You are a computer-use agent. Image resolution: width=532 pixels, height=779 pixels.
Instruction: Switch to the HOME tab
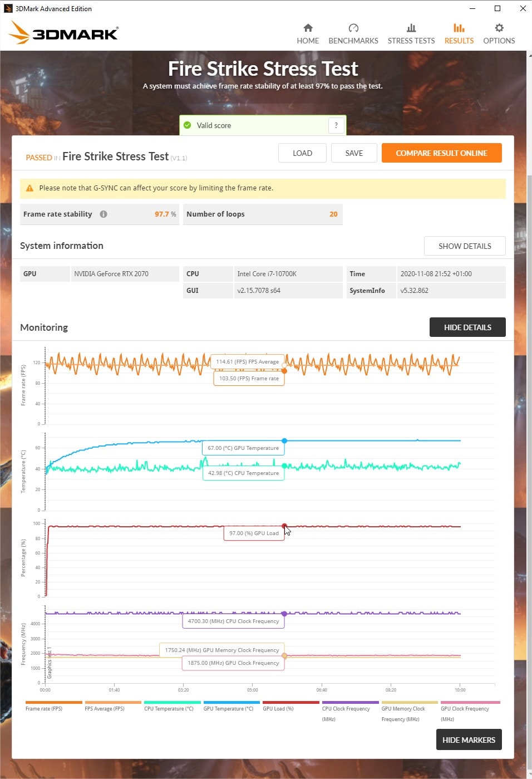(308, 27)
